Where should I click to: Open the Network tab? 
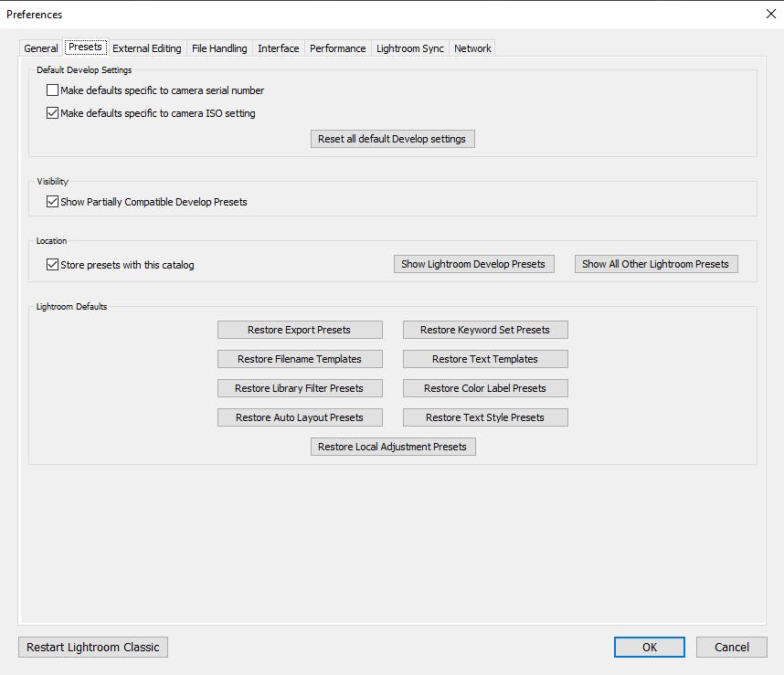[x=472, y=48]
